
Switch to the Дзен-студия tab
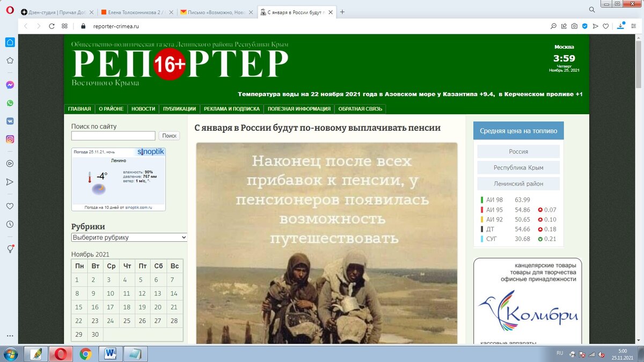click(x=57, y=12)
